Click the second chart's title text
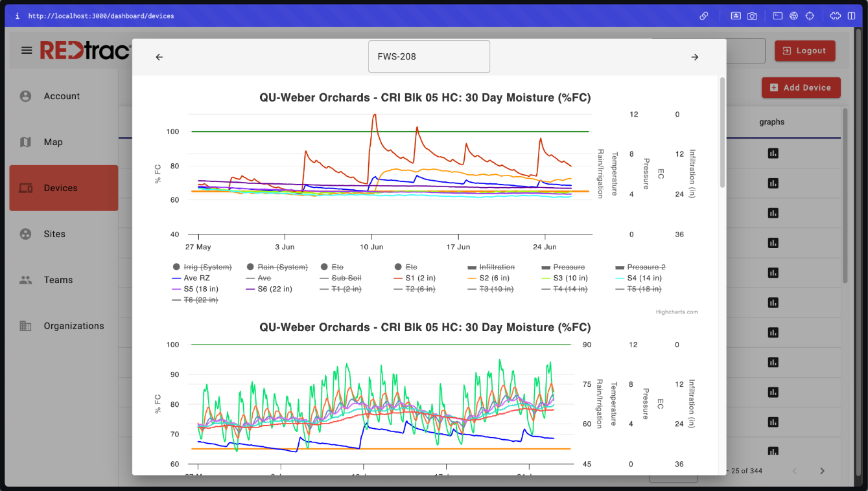This screenshot has width=868, height=491. click(x=425, y=327)
